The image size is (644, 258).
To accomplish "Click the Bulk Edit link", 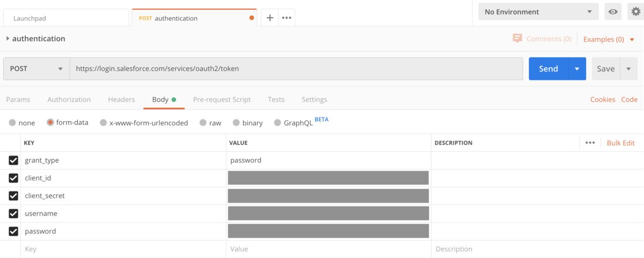I will pos(621,143).
